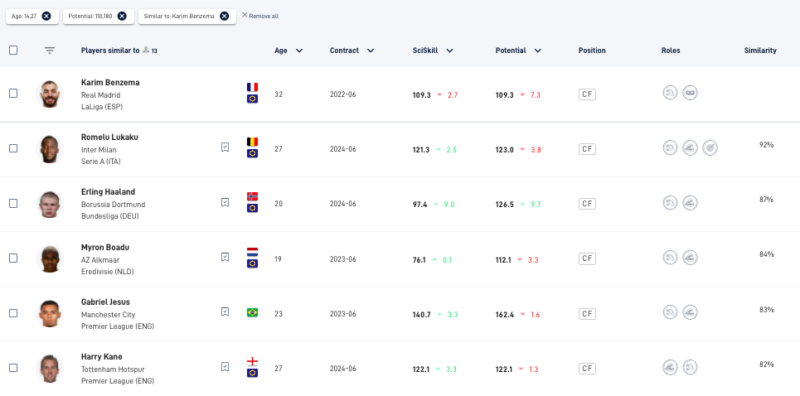Screen dimensions: 800x396
Task: Remove the Age: 14,27 filter chip
Action: coord(46,16)
